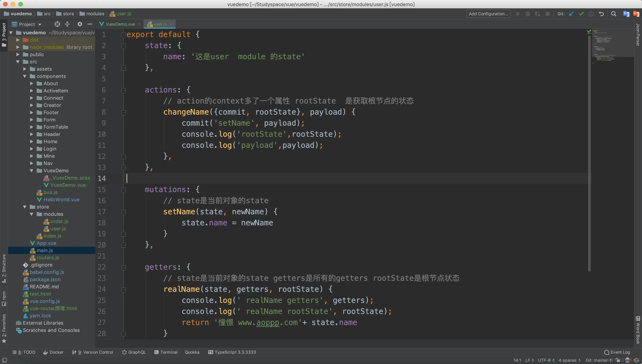Open index.js in the store folder
Screen dimensions: 642x364
point(52,236)
